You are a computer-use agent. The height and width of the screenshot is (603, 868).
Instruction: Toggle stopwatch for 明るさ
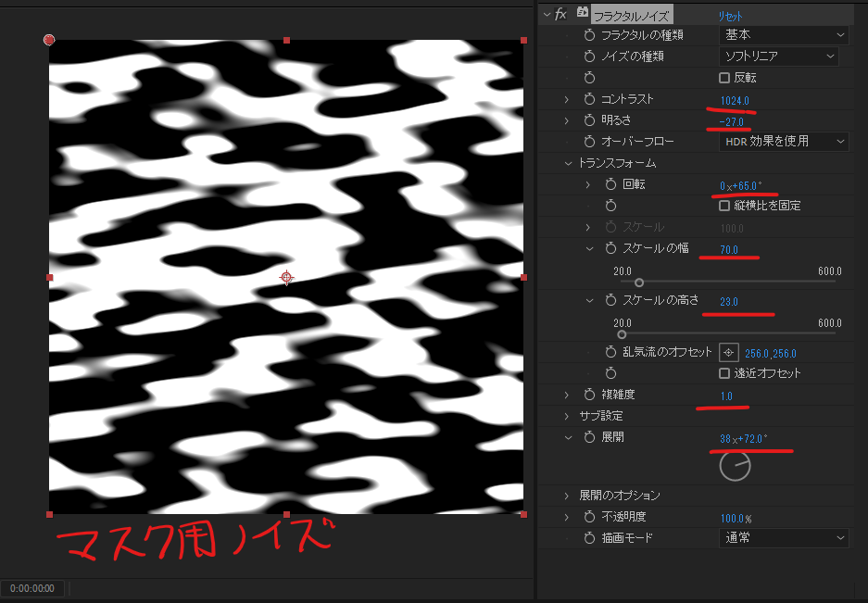pyautogui.click(x=589, y=120)
